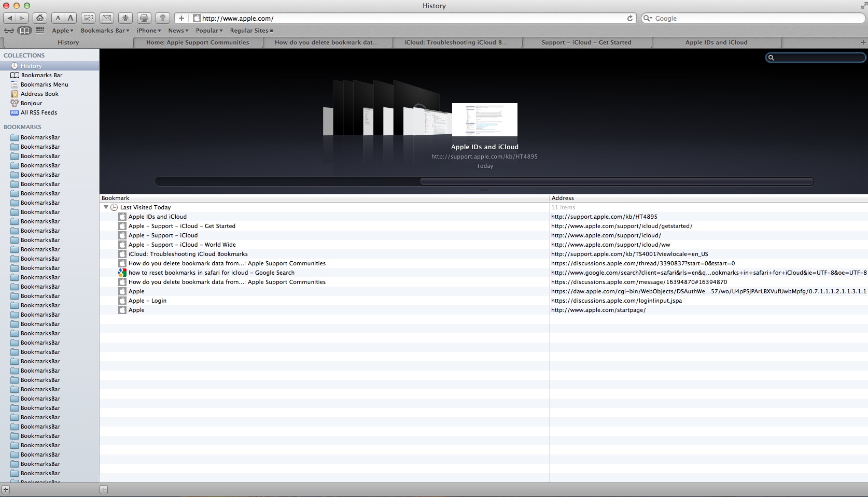Open the Regular Sites bookmark folder
868x497 pixels.
(x=251, y=31)
